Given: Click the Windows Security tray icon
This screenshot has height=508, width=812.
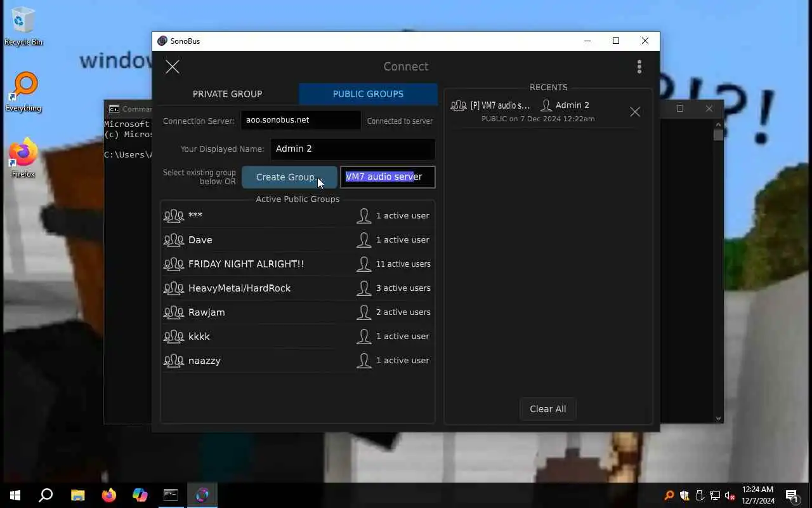Looking at the screenshot, I should tap(684, 495).
